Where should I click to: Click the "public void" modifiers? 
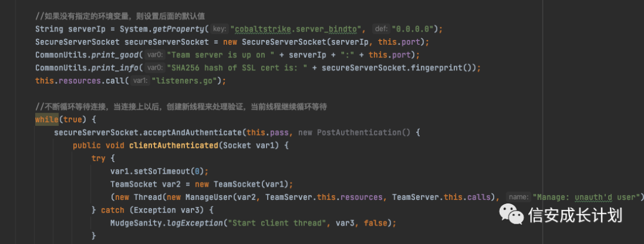pos(98,146)
